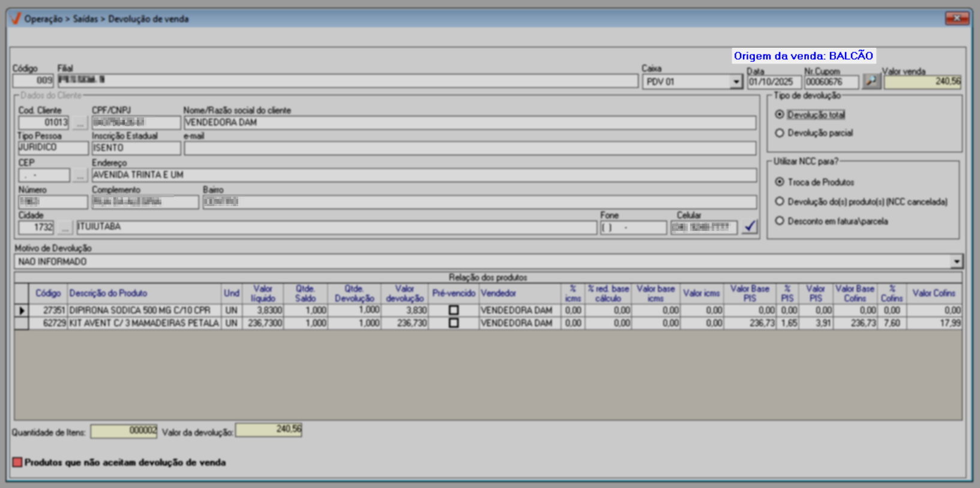Open the Motivo de Devolução dropdown

click(956, 261)
